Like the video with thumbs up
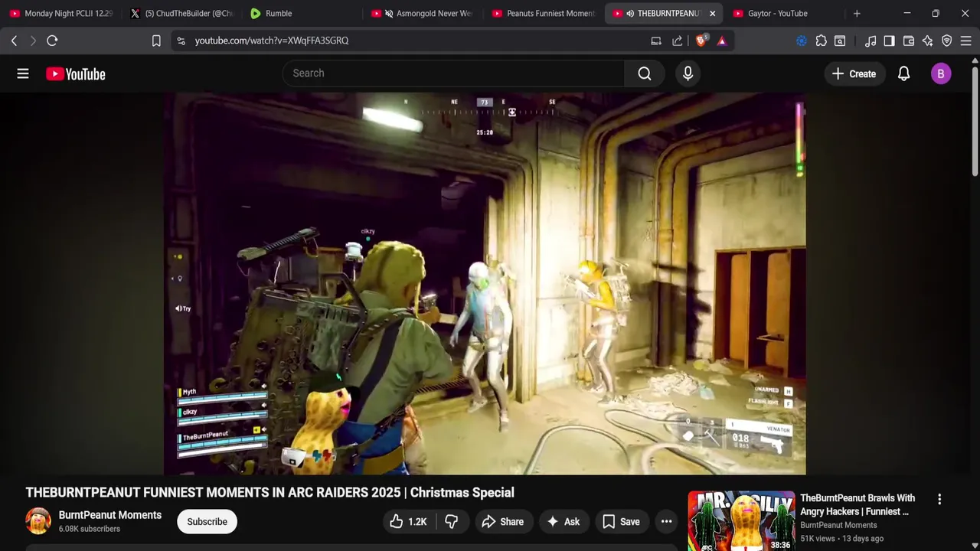The image size is (980, 551). (408, 522)
